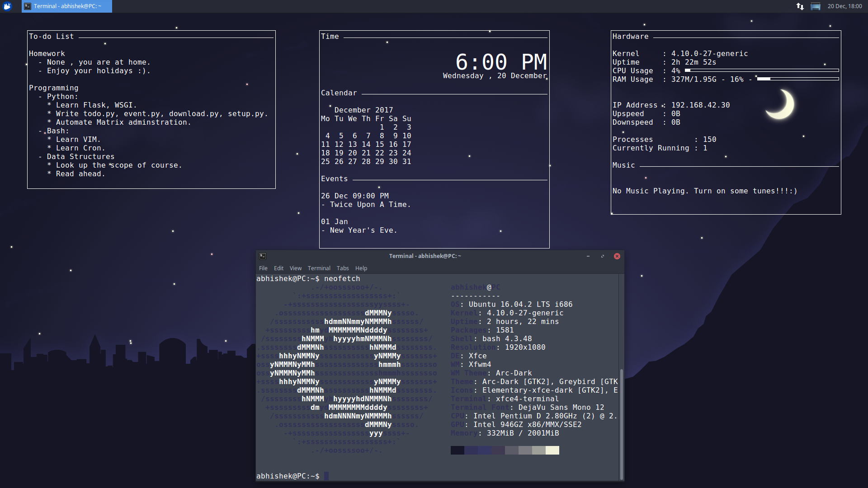Open the View menu in Terminal

tap(296, 268)
